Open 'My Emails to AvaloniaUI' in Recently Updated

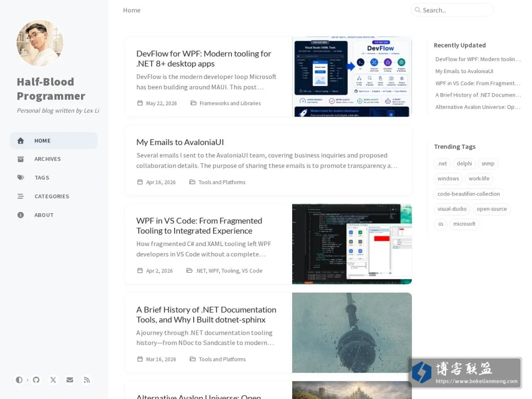464,71
